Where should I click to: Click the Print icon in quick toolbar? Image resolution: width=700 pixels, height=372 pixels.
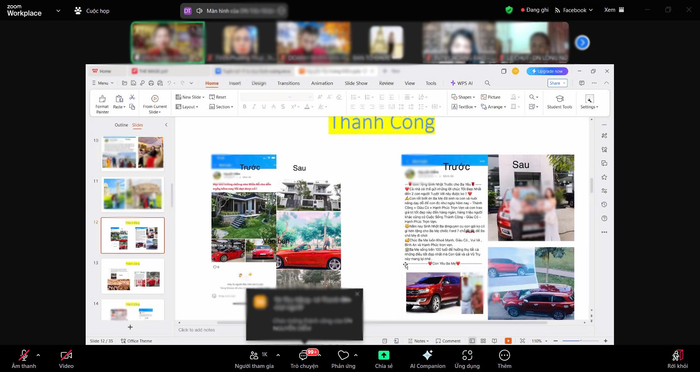point(151,83)
